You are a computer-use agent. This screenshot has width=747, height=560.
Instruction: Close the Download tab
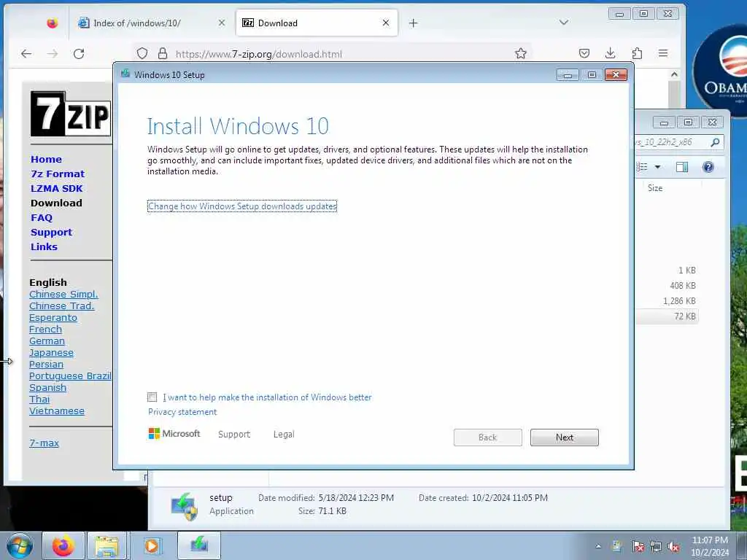pos(386,23)
